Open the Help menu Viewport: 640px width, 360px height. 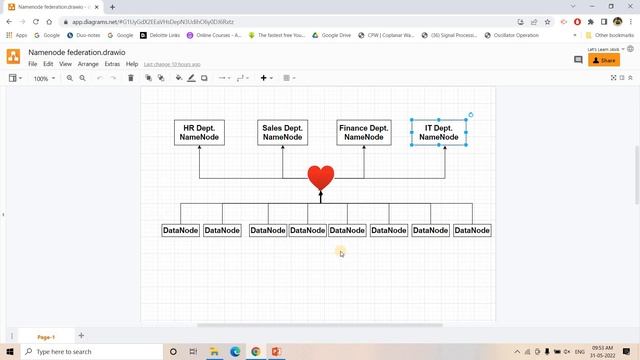132,64
